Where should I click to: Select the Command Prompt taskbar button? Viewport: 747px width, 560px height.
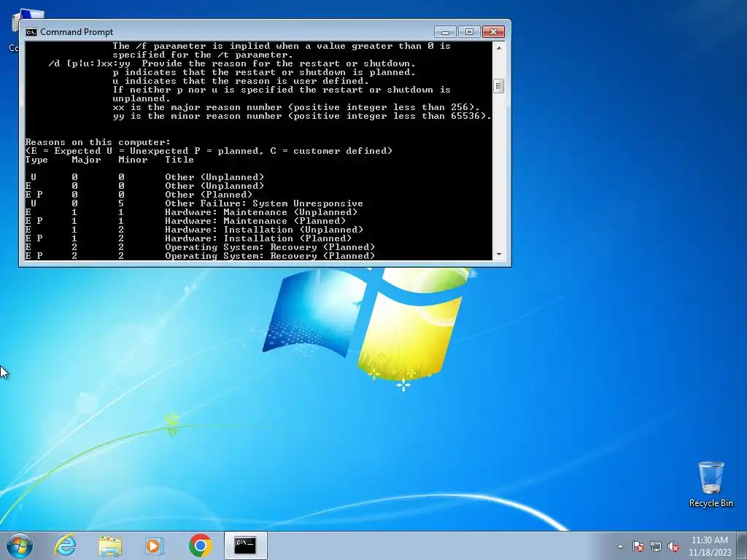pos(245,545)
